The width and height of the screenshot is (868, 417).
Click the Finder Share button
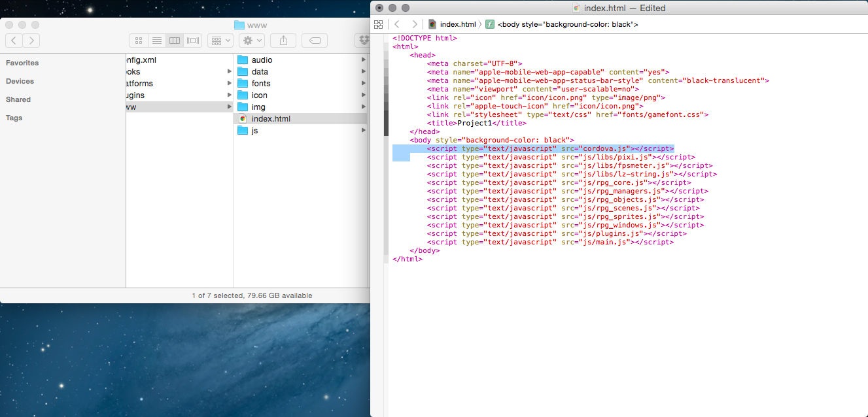coord(283,41)
